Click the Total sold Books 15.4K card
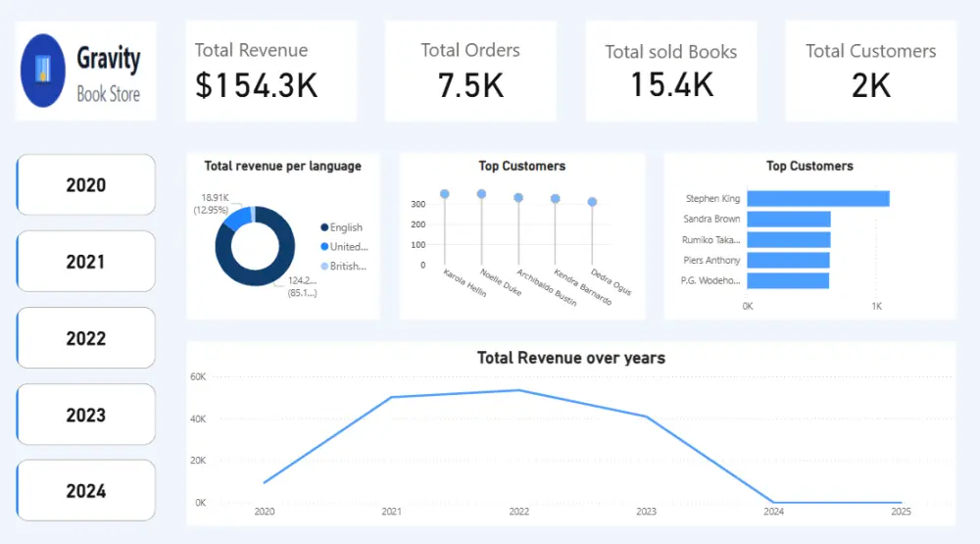980x544 pixels. (670, 71)
